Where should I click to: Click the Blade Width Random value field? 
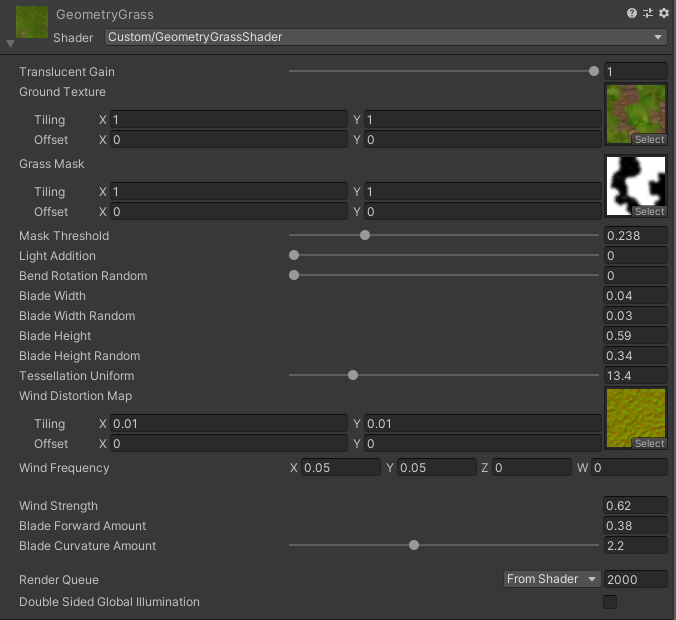click(x=635, y=316)
